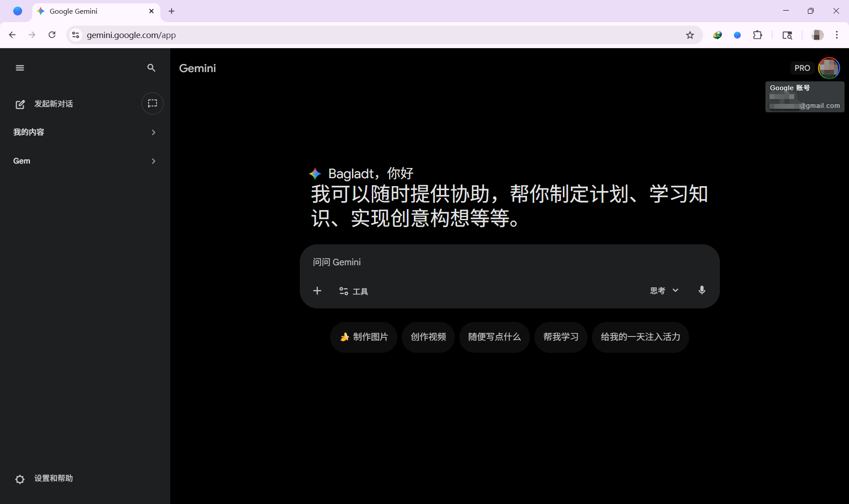Open the browser extensions puzzle icon
Viewport: 849px width, 504px height.
(x=757, y=35)
